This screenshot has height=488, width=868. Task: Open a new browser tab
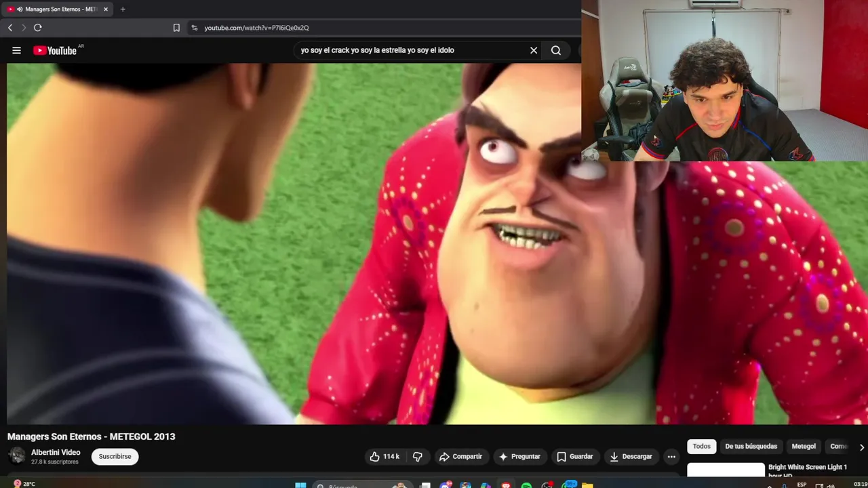123,9
